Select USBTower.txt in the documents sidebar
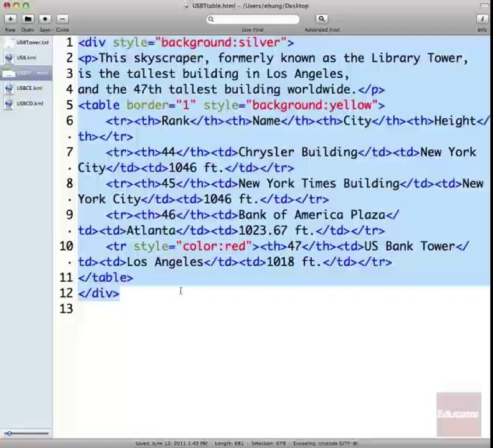493x448 pixels. tap(26, 42)
